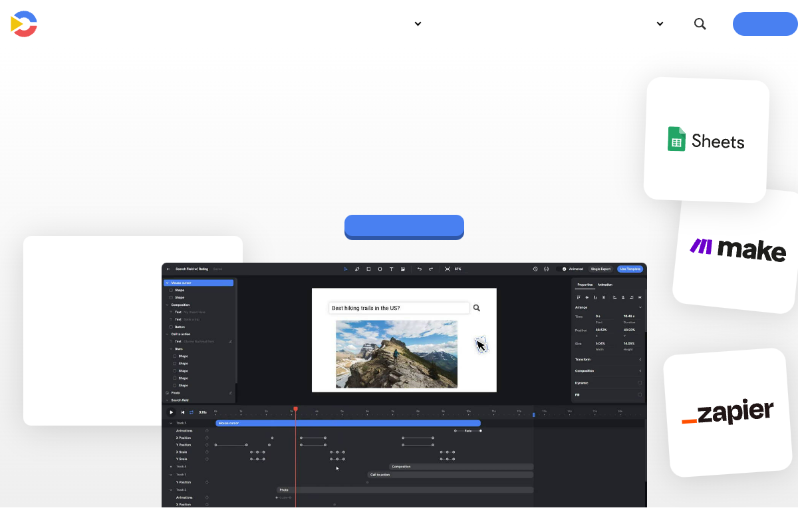This screenshot has height=532, width=798.
Task: Switch to the Animation tab
Action: (605, 285)
